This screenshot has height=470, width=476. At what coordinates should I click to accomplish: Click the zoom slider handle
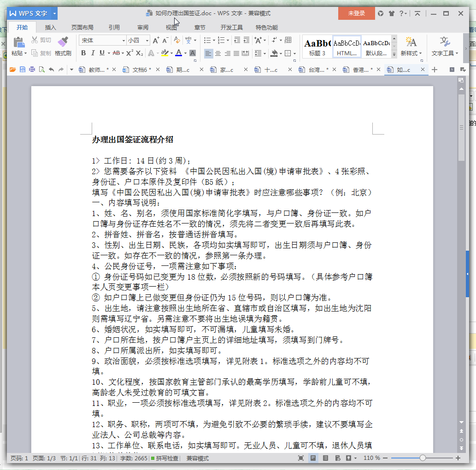tap(423, 458)
